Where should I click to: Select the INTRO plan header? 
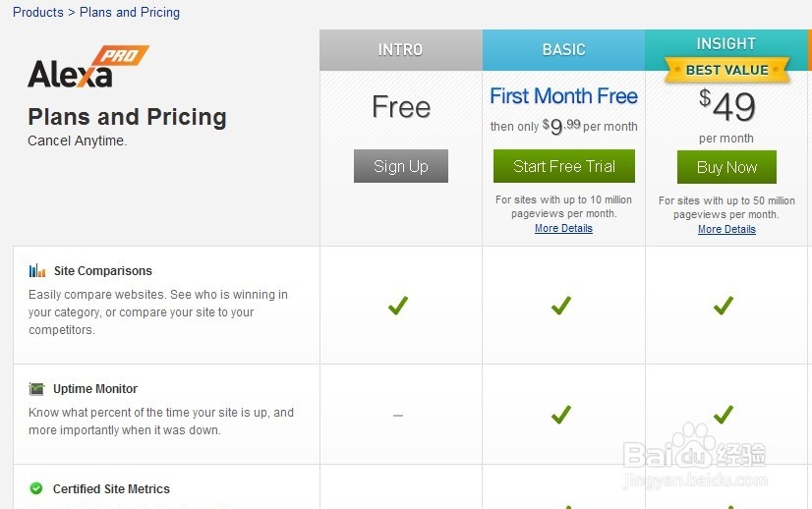(400, 50)
